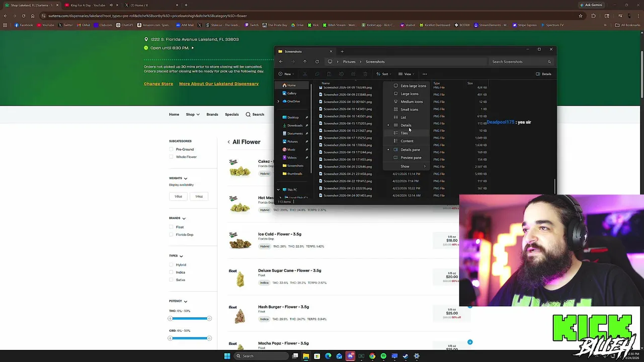The image size is (644, 362).
Task: Click the Paste icon in Explorer toolbar
Action: point(329,74)
